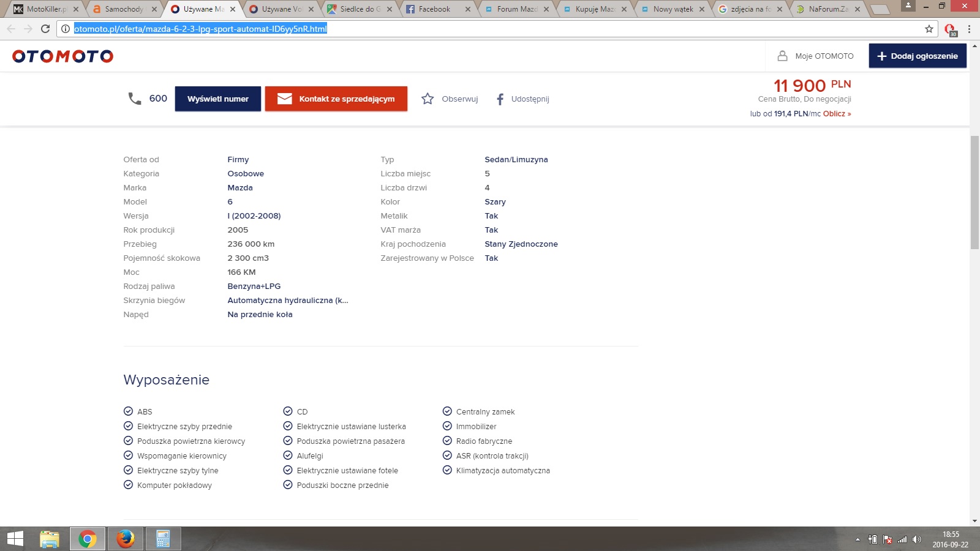
Task: Click the Obserwuj star icon
Action: 428,99
